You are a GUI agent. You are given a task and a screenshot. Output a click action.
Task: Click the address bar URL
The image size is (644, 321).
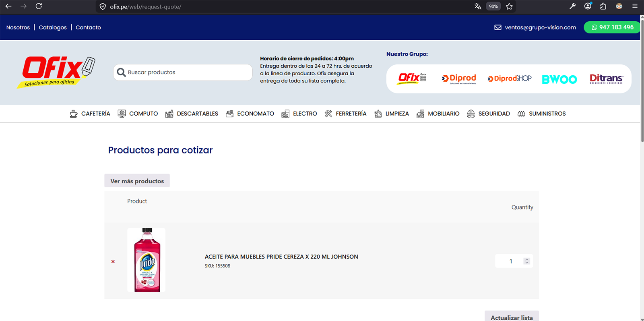(146, 7)
